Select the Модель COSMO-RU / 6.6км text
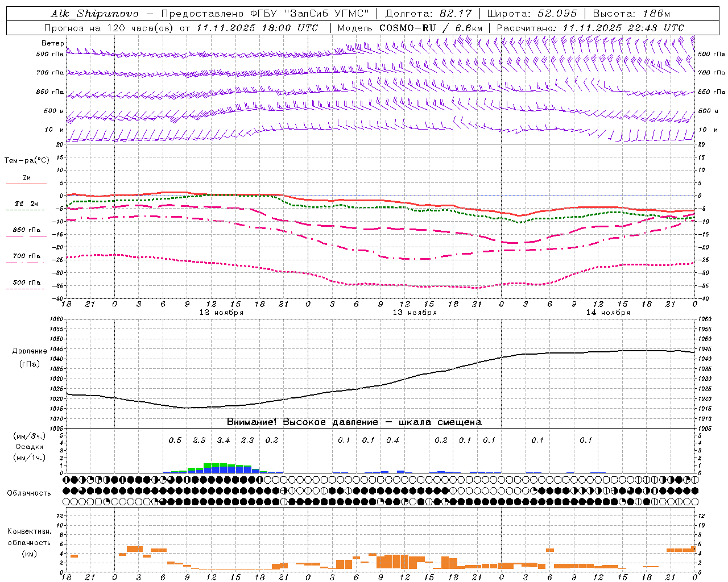The height and width of the screenshot is (582, 728). point(410,28)
